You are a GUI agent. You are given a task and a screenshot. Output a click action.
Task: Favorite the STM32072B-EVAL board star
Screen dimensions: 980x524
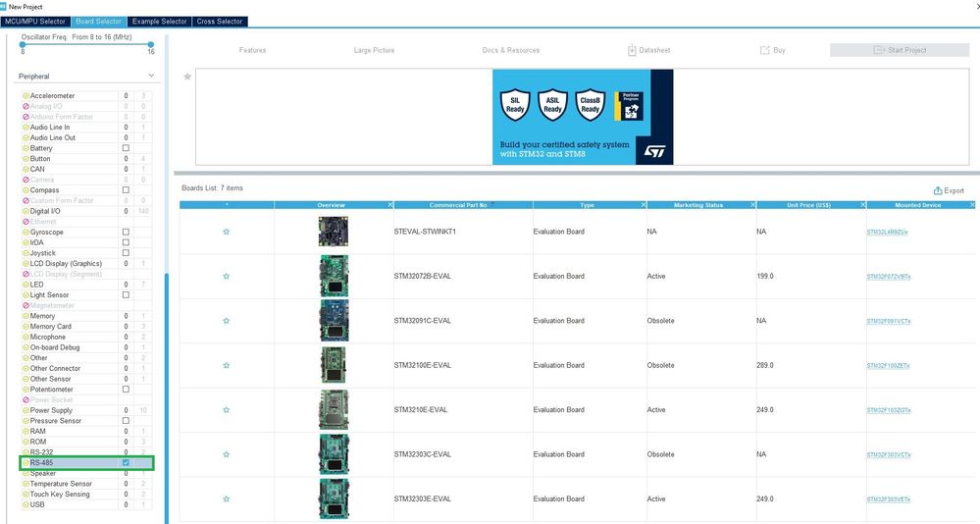pos(227,276)
